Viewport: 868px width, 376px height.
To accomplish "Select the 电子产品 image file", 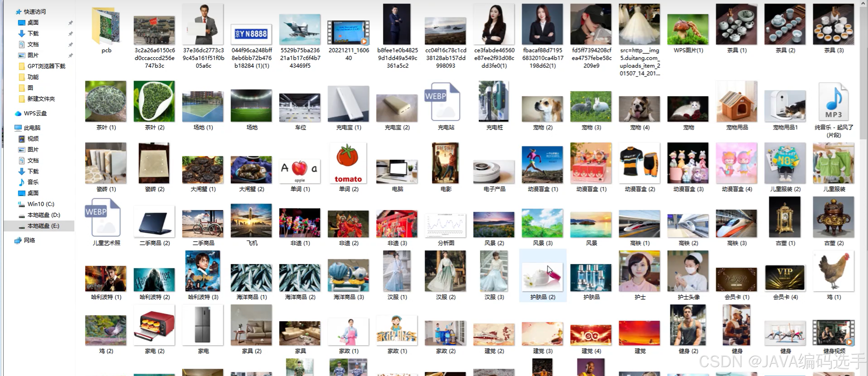I will [494, 172].
